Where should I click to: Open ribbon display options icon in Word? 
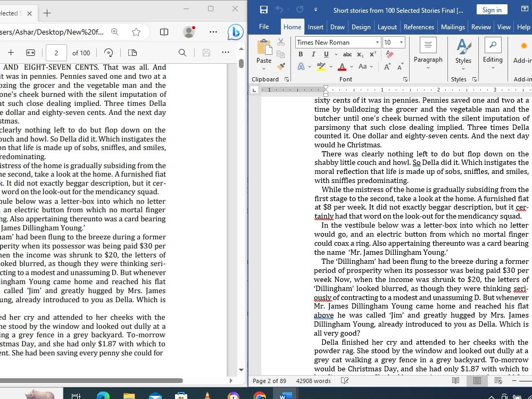[524, 10]
